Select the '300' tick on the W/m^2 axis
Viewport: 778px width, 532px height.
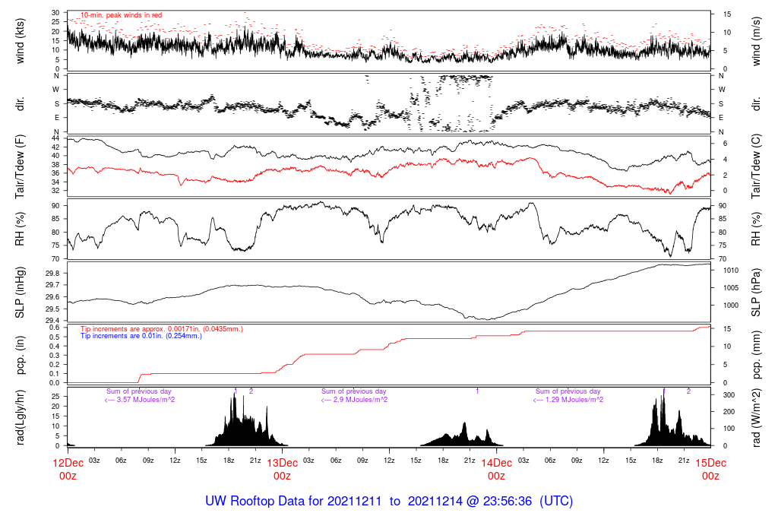pyautogui.click(x=729, y=395)
